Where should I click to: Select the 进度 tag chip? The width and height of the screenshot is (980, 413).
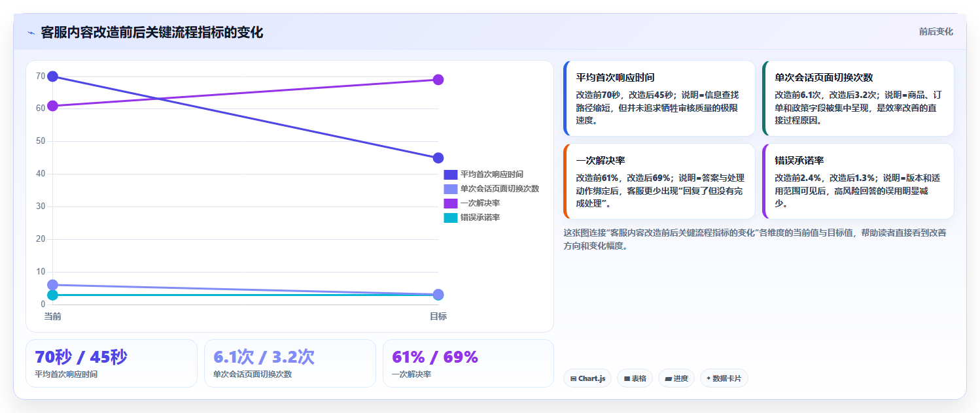click(x=676, y=378)
